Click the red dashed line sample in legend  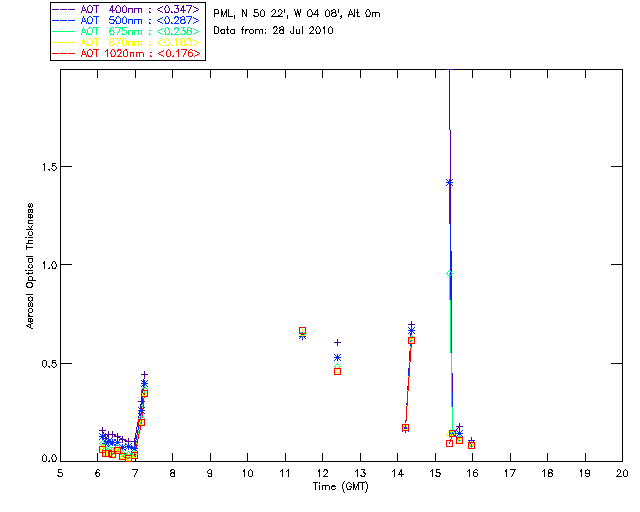pyautogui.click(x=64, y=53)
